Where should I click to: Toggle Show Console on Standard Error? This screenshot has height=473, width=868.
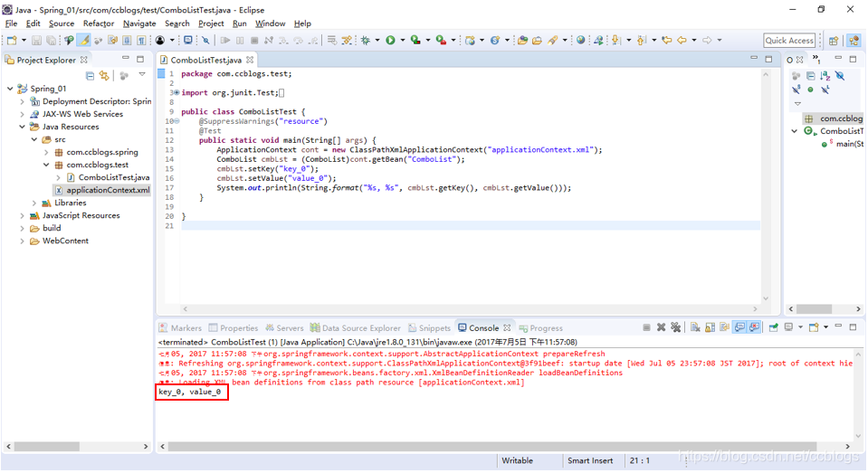click(754, 327)
